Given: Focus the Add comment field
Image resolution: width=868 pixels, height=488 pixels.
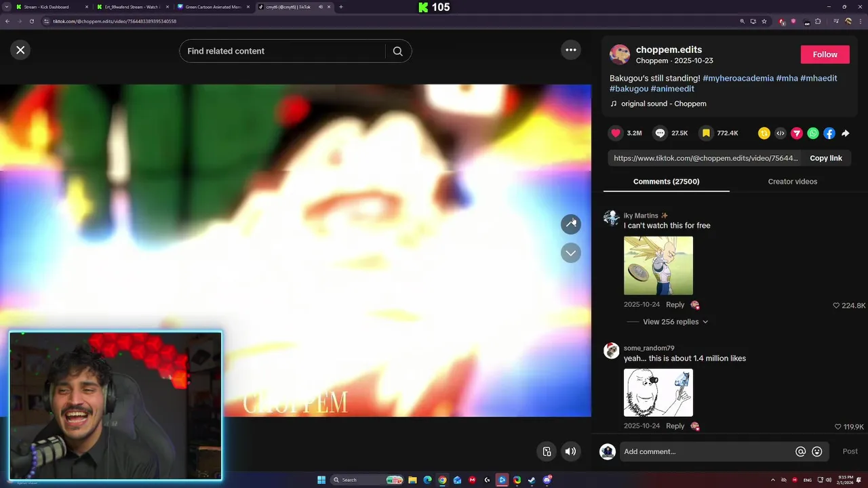Looking at the screenshot, I should click(x=705, y=451).
